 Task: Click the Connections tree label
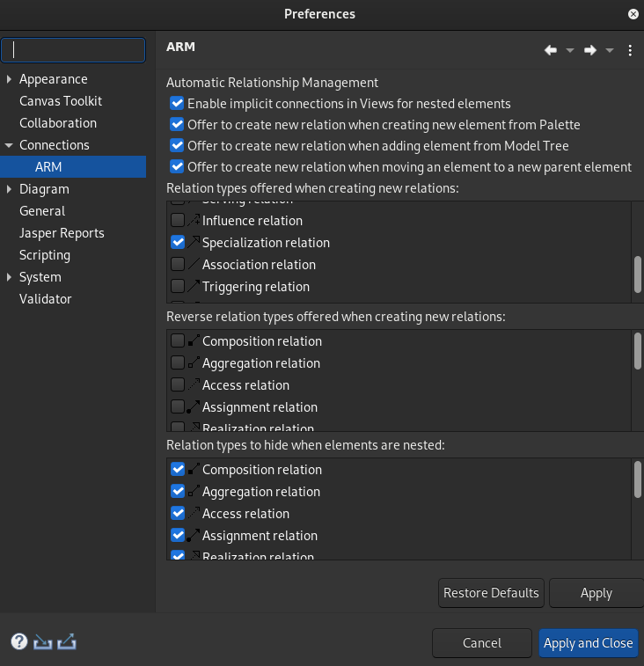55,145
